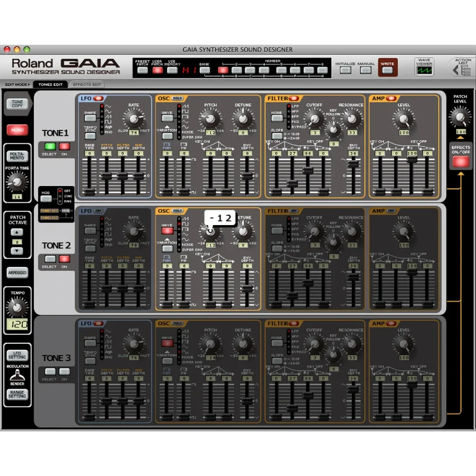Toggle Tone 2 On button

(x=64, y=259)
